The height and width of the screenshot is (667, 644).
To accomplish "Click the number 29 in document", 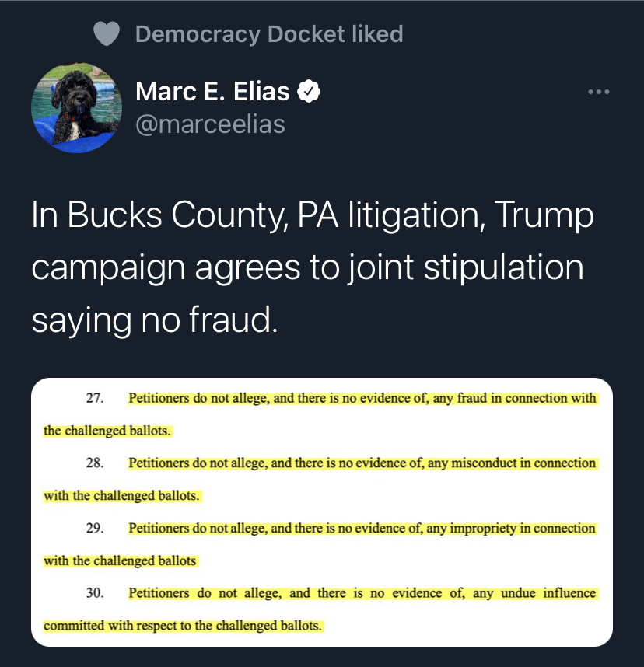I will (94, 529).
